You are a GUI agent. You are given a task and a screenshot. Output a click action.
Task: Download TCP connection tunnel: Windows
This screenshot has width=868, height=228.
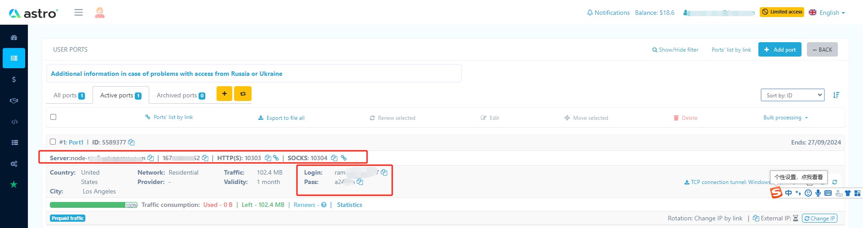pyautogui.click(x=727, y=182)
